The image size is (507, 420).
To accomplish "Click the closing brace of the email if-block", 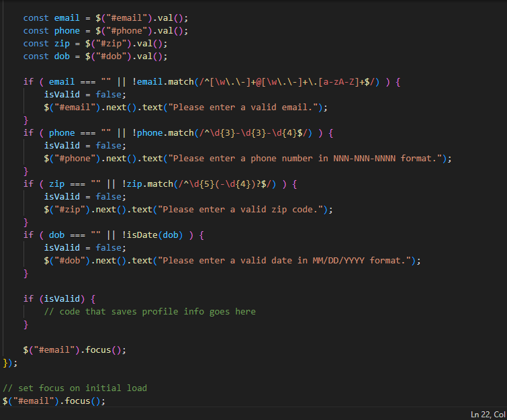I will pyautogui.click(x=26, y=120).
